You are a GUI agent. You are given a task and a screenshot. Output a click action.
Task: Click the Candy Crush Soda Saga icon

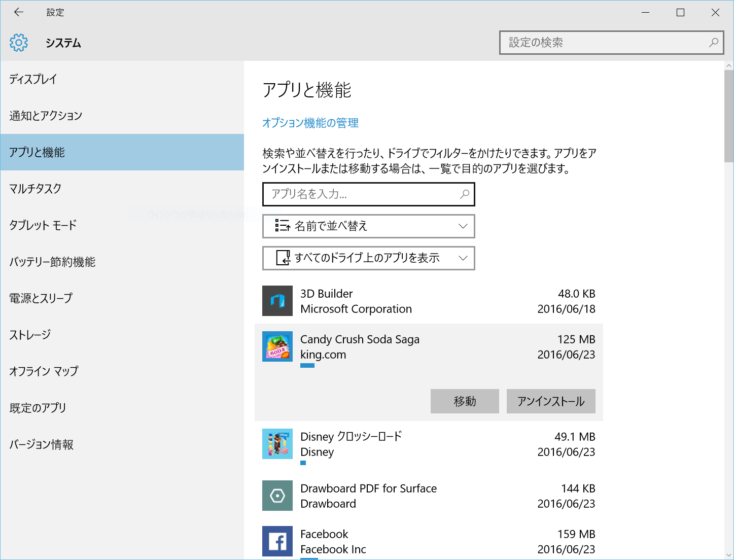(x=277, y=346)
